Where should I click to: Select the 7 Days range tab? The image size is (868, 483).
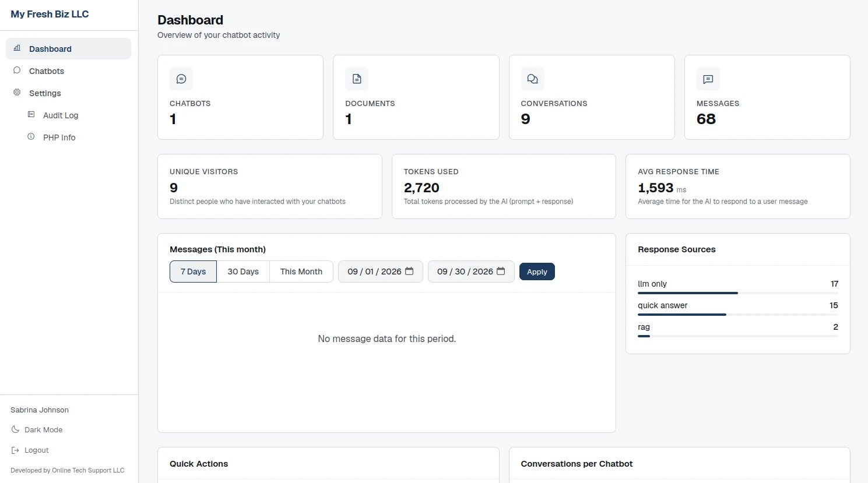click(x=193, y=272)
